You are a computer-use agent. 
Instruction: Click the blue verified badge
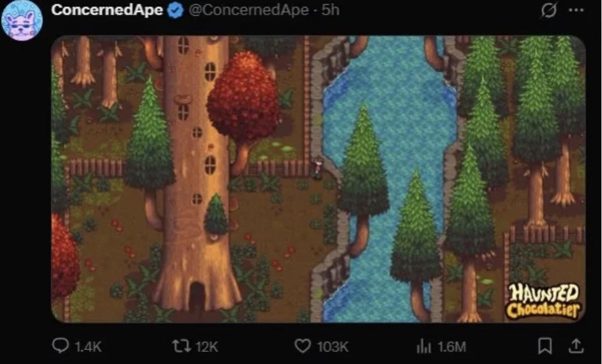point(176,10)
